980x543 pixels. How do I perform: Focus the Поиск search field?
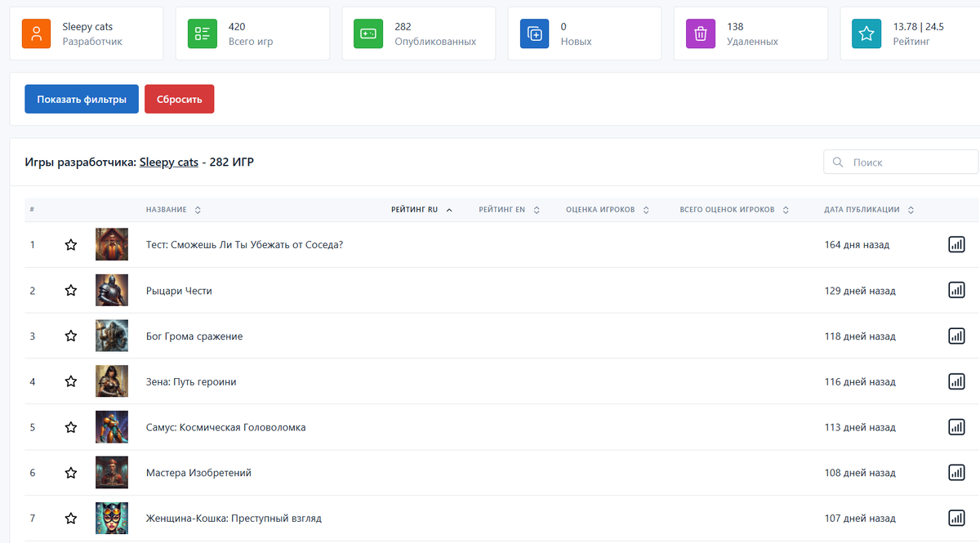[901, 162]
